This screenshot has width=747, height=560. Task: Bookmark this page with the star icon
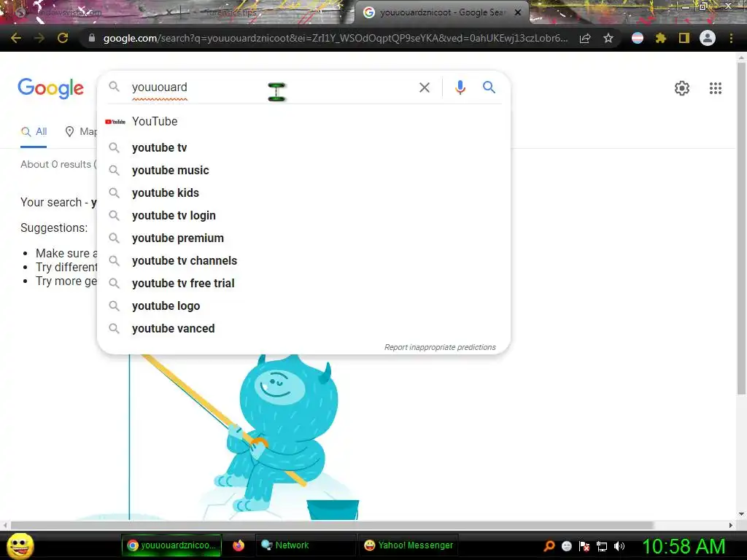pos(608,39)
